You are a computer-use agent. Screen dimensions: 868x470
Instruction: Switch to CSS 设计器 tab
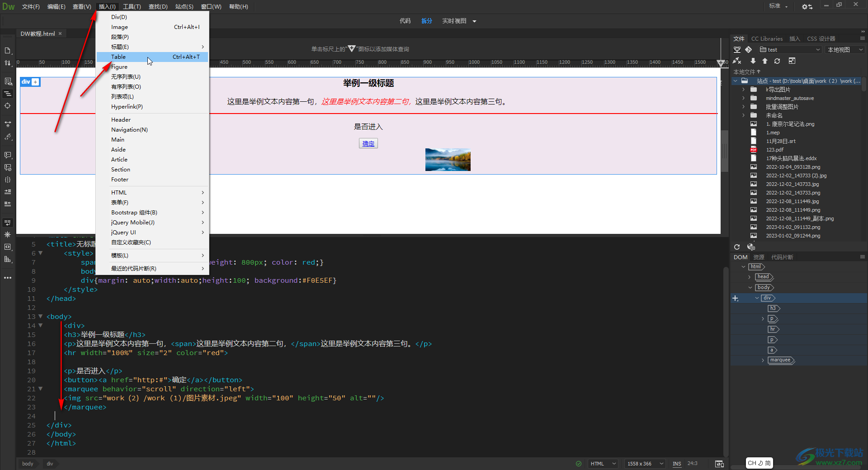point(821,39)
